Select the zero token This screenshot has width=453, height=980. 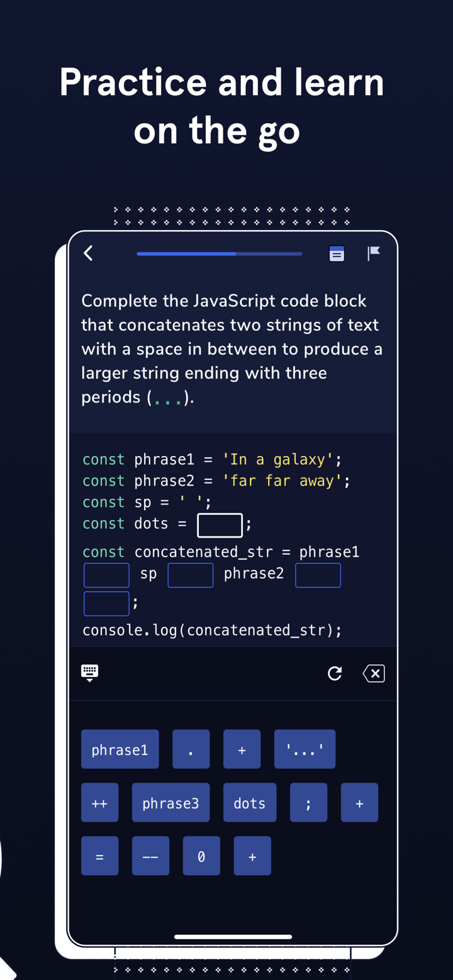pos(201,855)
